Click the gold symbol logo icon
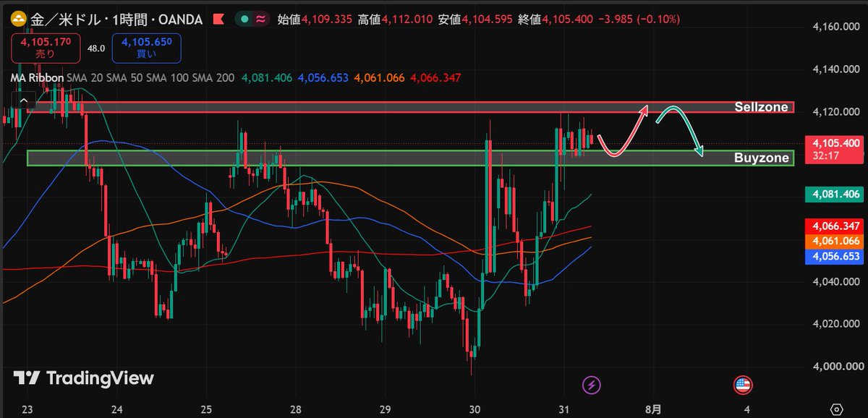 pyautogui.click(x=19, y=19)
